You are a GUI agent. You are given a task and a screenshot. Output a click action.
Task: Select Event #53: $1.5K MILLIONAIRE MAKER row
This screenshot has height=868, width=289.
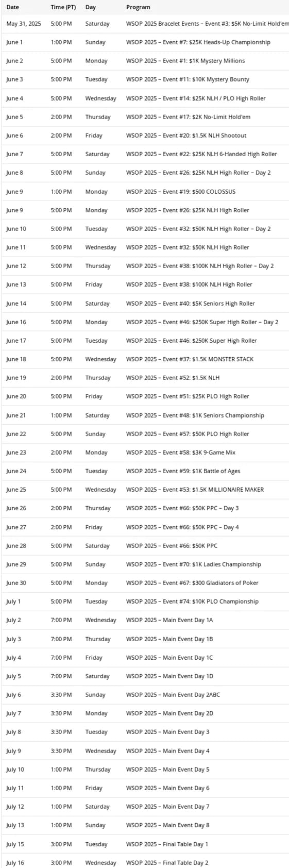coord(144,490)
